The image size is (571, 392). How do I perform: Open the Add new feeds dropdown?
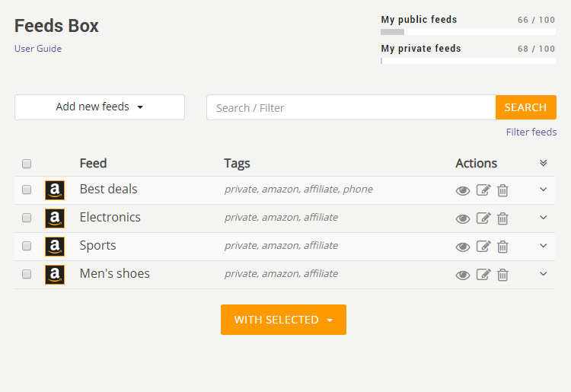point(100,107)
